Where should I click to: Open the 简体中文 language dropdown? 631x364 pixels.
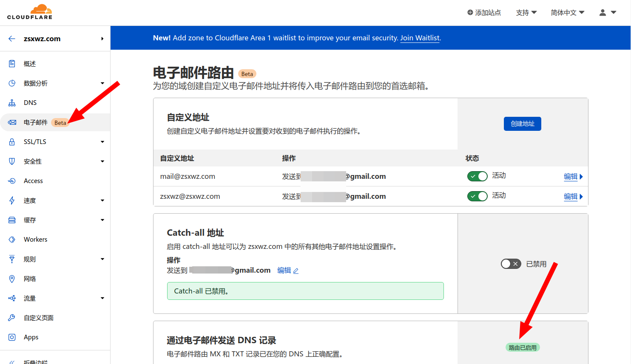click(568, 13)
